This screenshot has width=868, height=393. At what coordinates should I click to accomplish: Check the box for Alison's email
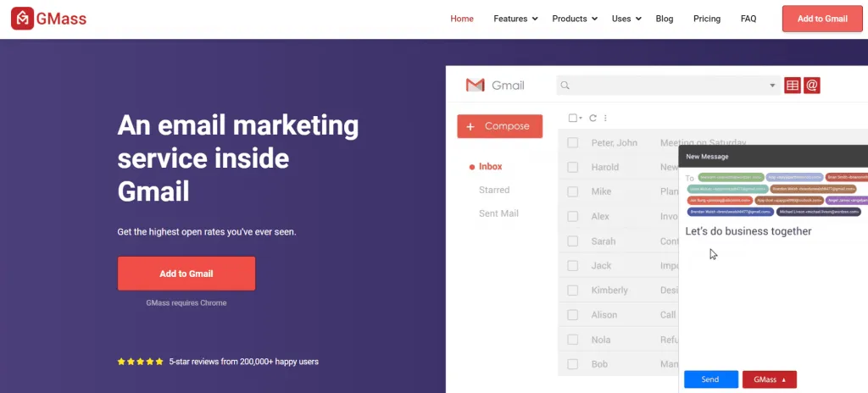[x=572, y=315]
